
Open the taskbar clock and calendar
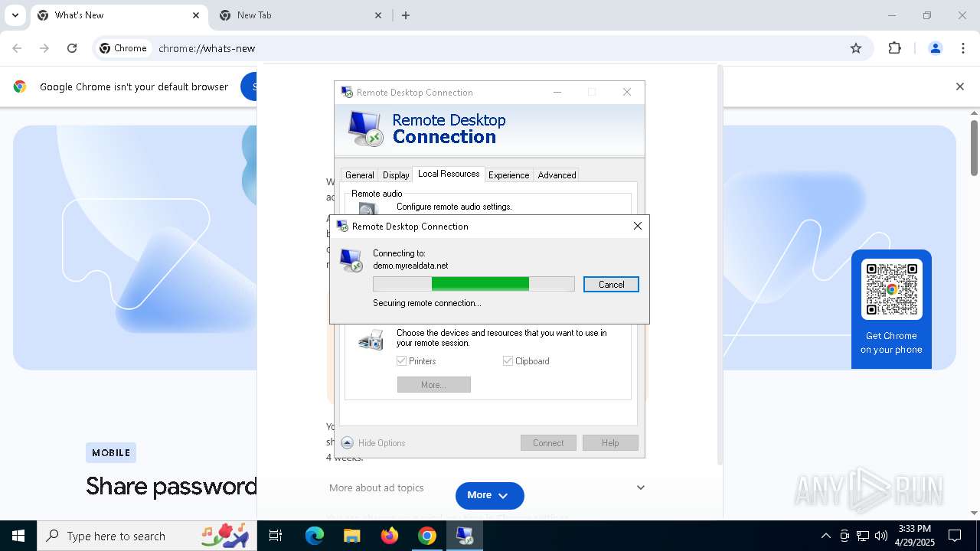pos(914,536)
